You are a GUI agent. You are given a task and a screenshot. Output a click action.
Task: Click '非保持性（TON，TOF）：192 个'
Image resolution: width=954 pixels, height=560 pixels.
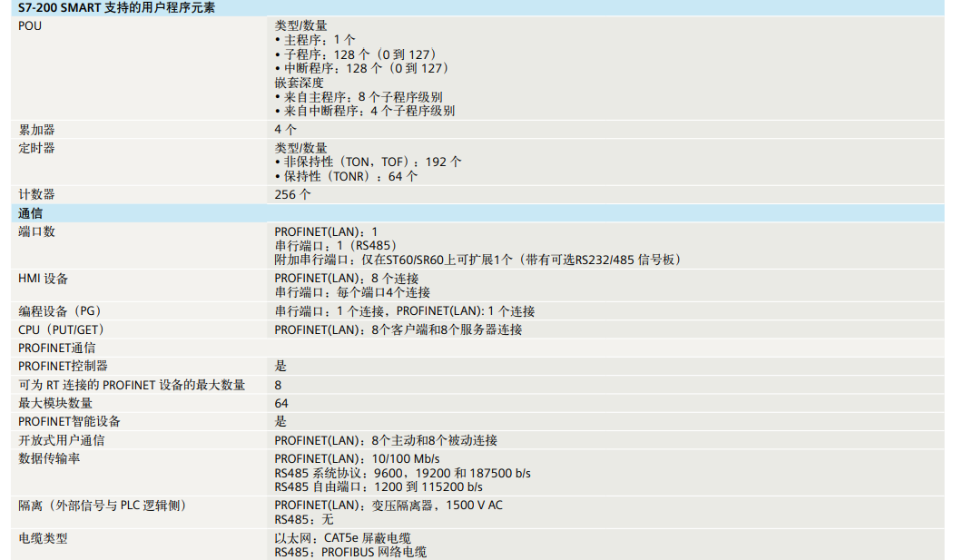pos(372,162)
